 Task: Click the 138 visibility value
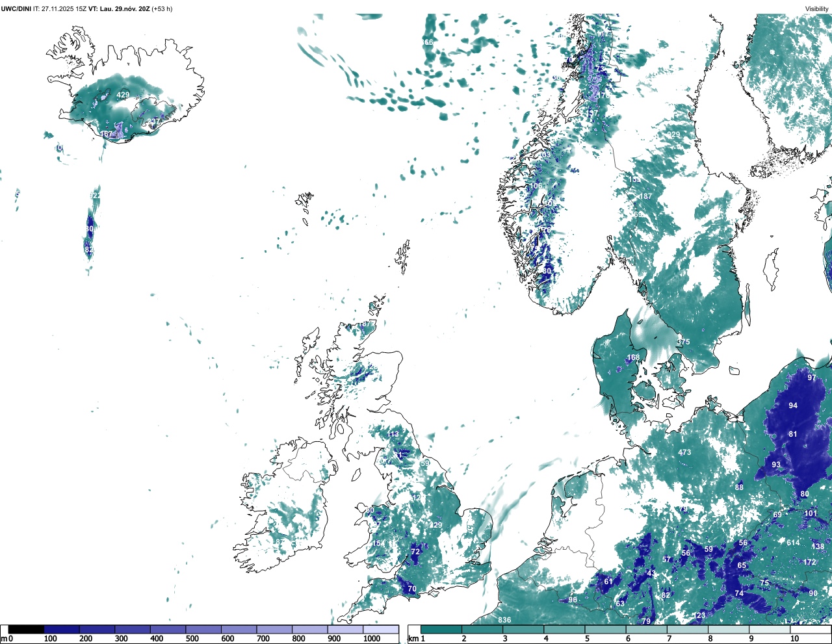pos(818,547)
